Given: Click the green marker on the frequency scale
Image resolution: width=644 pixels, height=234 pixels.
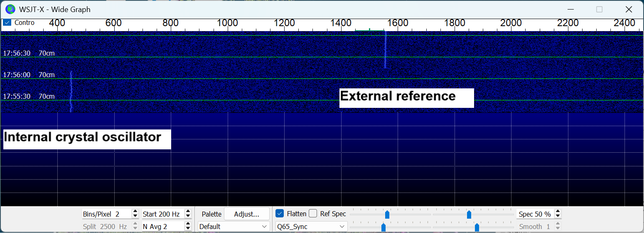Looking at the screenshot, I should 370,30.
